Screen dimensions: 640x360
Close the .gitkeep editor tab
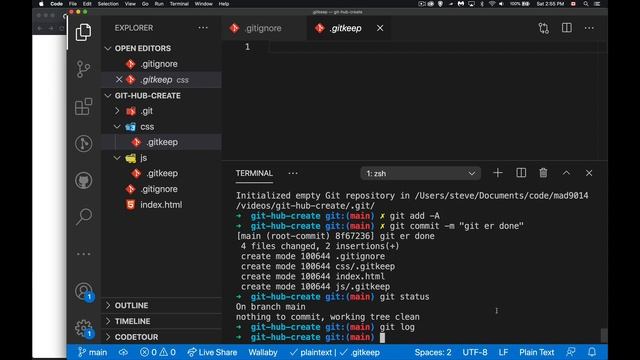pos(380,28)
